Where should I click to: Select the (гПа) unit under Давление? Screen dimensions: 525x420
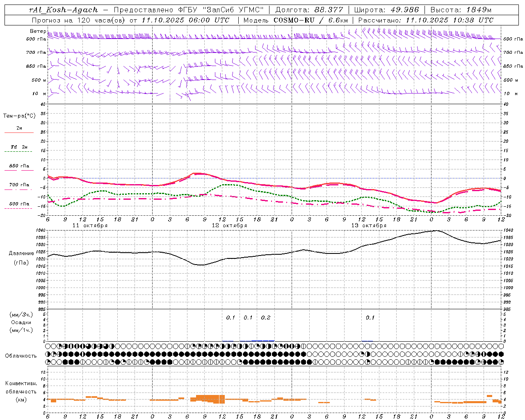[x=21, y=262]
